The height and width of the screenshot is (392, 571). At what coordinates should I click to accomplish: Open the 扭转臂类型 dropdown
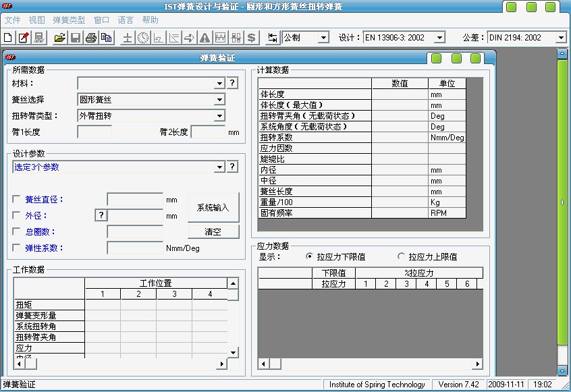click(219, 116)
